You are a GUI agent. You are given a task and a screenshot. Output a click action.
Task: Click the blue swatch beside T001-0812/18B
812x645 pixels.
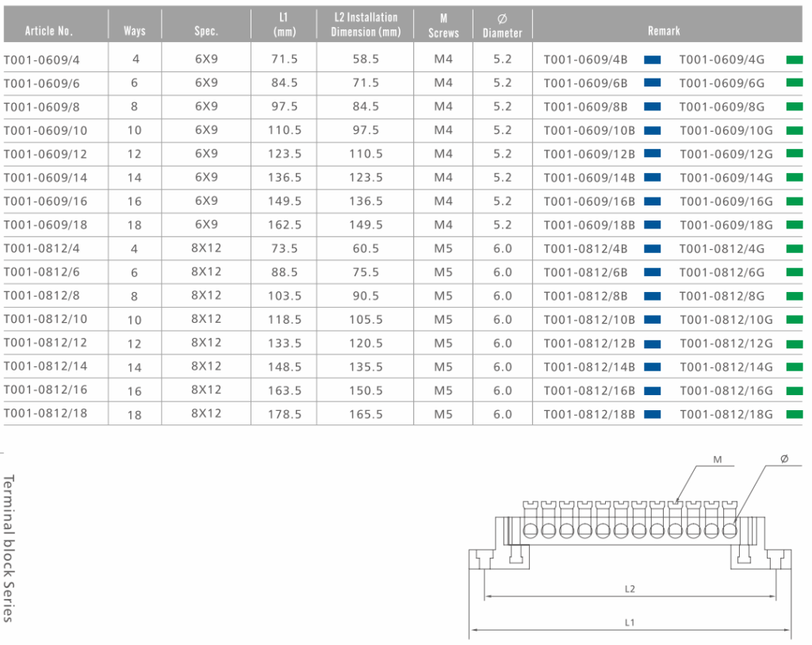[x=652, y=414]
